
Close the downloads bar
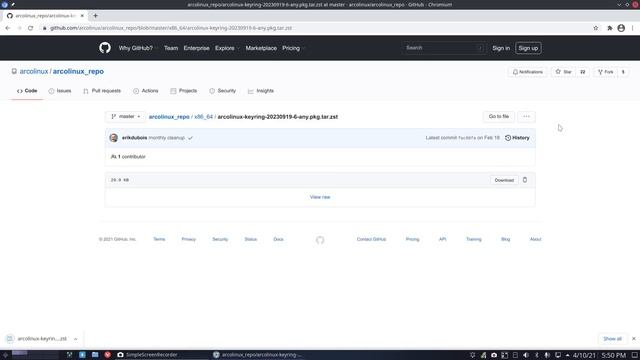click(633, 339)
